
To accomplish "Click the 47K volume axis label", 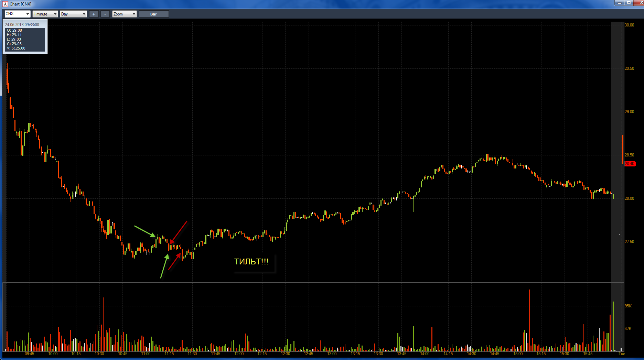I will (628, 329).
